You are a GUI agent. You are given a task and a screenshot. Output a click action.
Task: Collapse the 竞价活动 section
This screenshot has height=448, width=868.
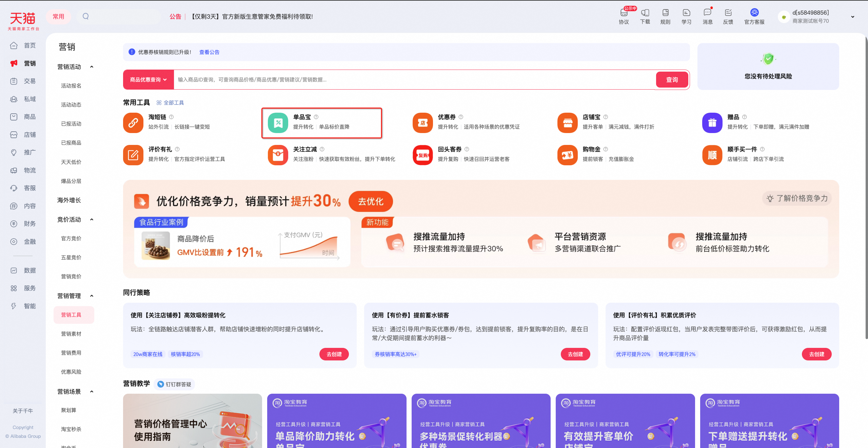(x=92, y=220)
